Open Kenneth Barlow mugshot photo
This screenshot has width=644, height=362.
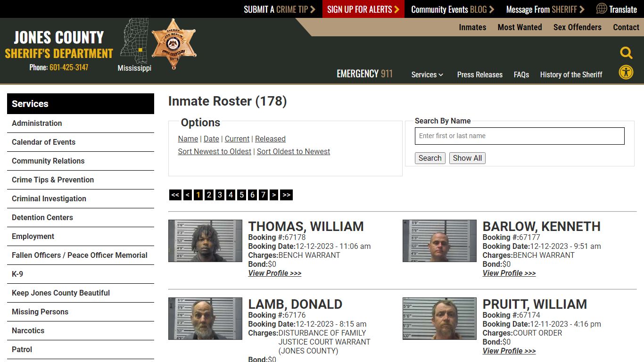(x=439, y=241)
